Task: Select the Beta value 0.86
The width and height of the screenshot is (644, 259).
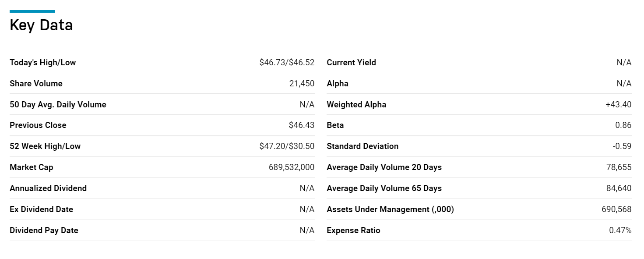Action: tap(623, 125)
